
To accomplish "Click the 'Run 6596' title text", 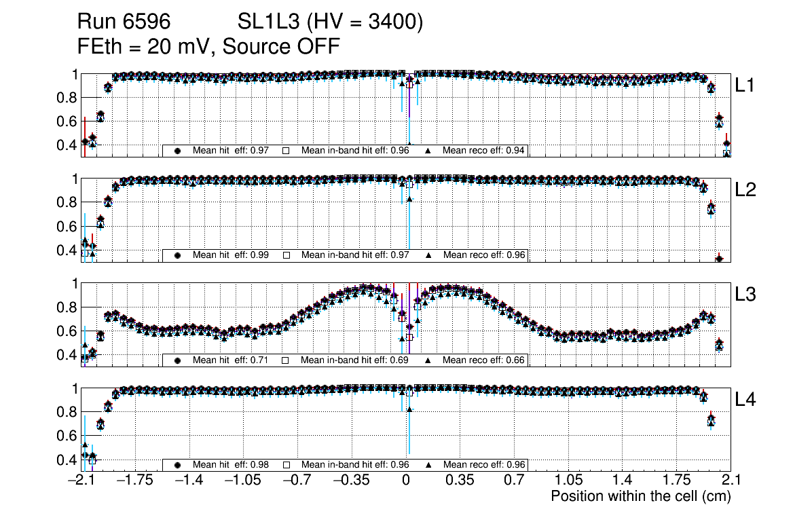I will point(123,22).
